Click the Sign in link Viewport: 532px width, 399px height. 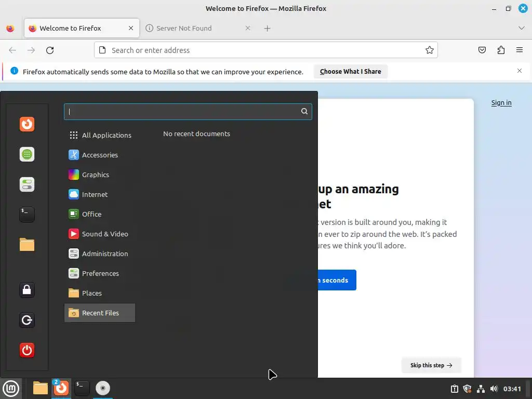pos(501,103)
